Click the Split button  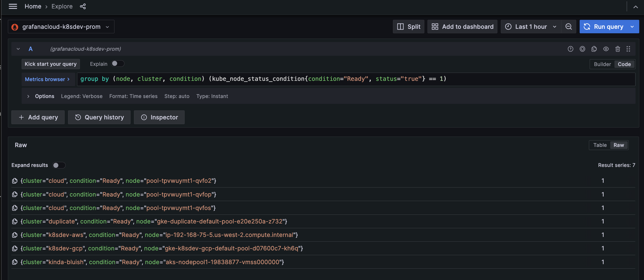point(408,27)
